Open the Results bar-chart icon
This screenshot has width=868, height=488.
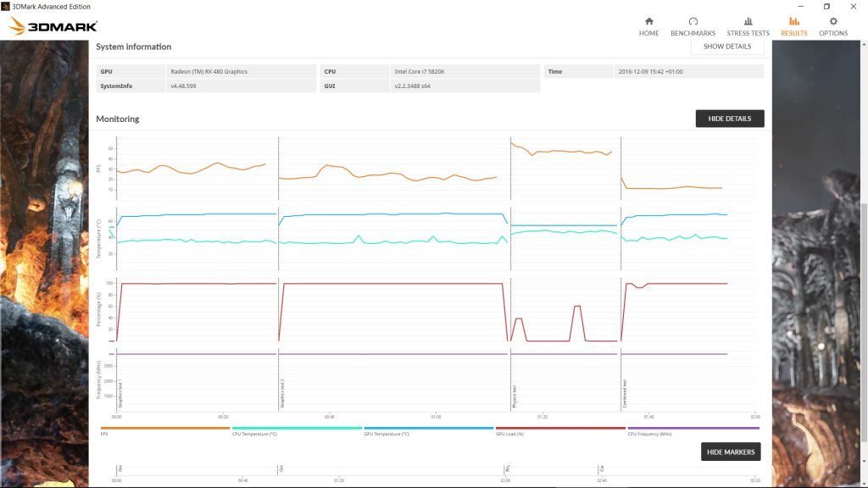[x=793, y=21]
